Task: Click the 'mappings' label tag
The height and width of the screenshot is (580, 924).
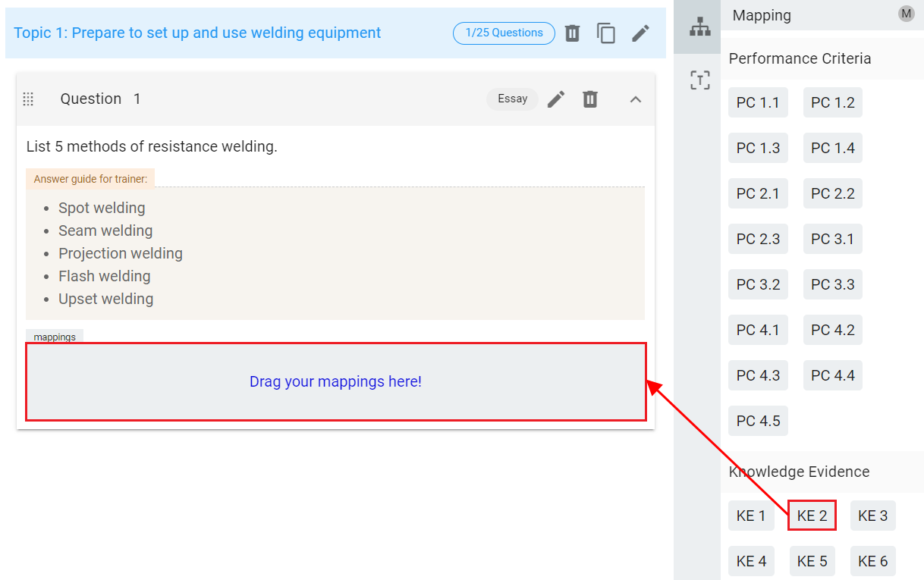Action: 55,337
